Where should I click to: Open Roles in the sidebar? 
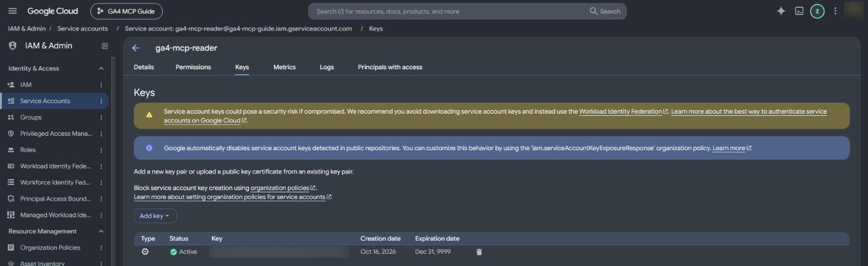click(28, 150)
